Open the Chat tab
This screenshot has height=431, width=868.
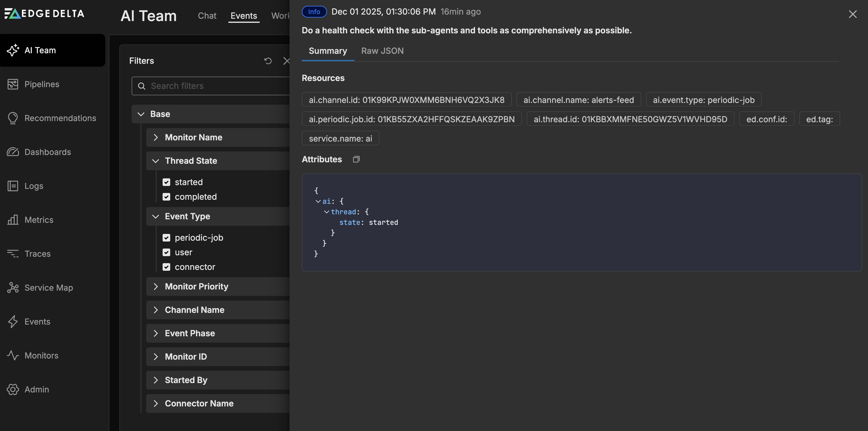pos(207,15)
